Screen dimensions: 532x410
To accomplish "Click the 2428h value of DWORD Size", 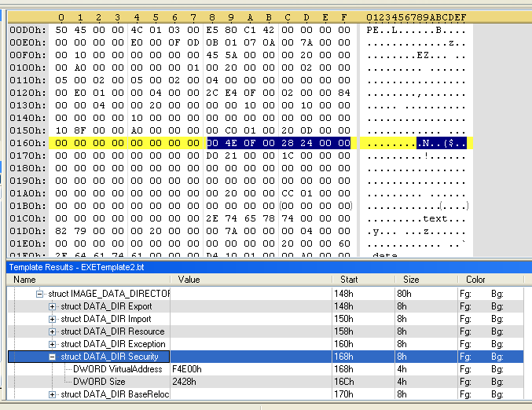I will tap(186, 382).
